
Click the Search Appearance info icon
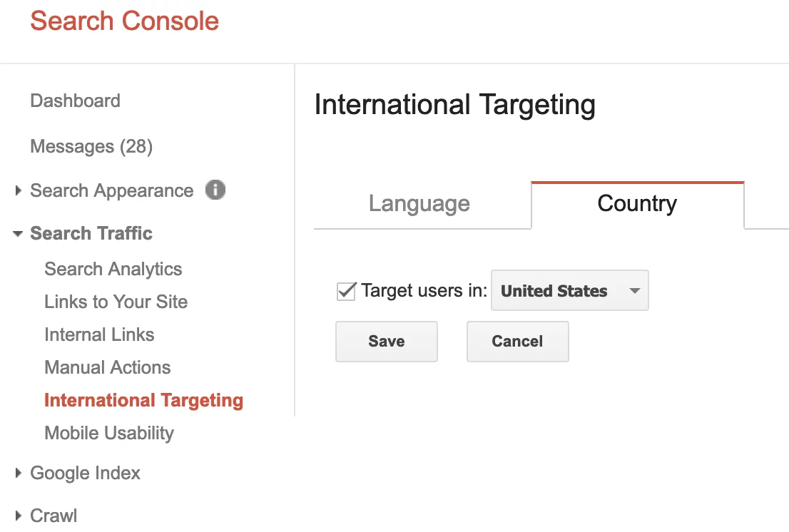click(215, 190)
